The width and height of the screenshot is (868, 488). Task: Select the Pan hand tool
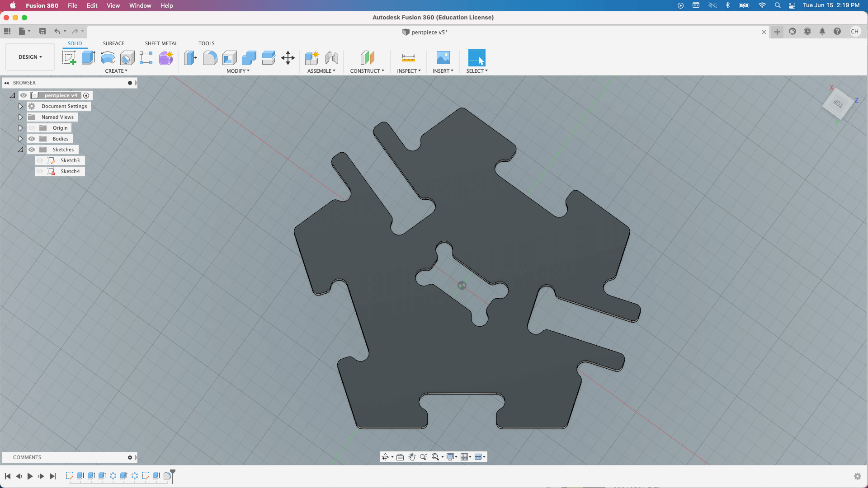[412, 457]
